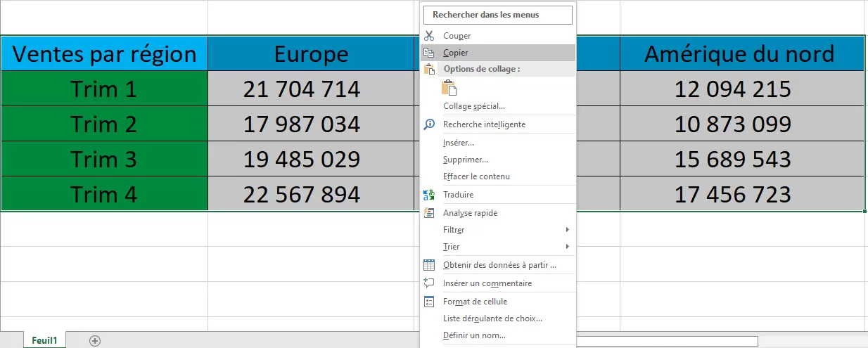Choose Couper in the context menu
This screenshot has height=348, width=868.
(x=497, y=36)
